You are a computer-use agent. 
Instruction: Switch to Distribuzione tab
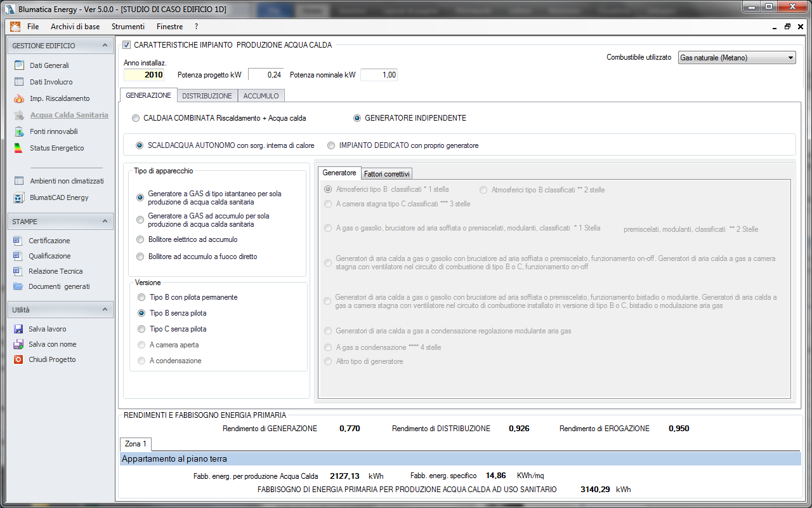(x=207, y=96)
